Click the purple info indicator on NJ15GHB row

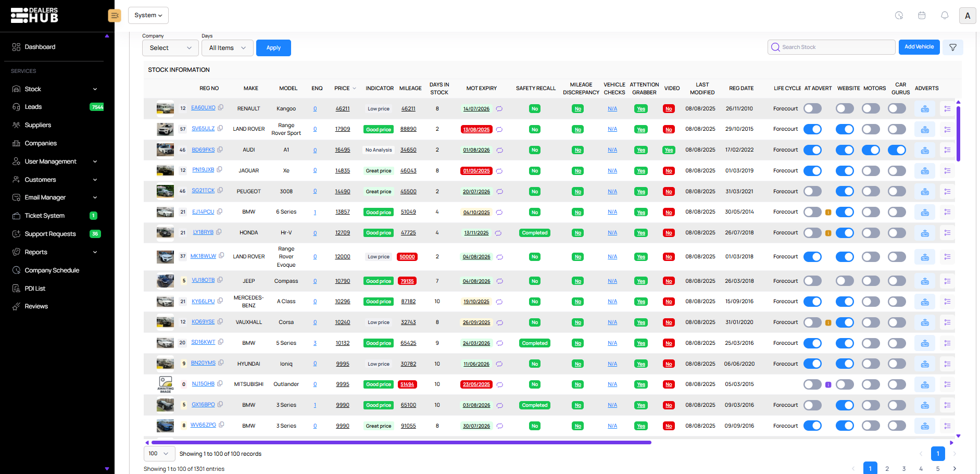pos(828,385)
